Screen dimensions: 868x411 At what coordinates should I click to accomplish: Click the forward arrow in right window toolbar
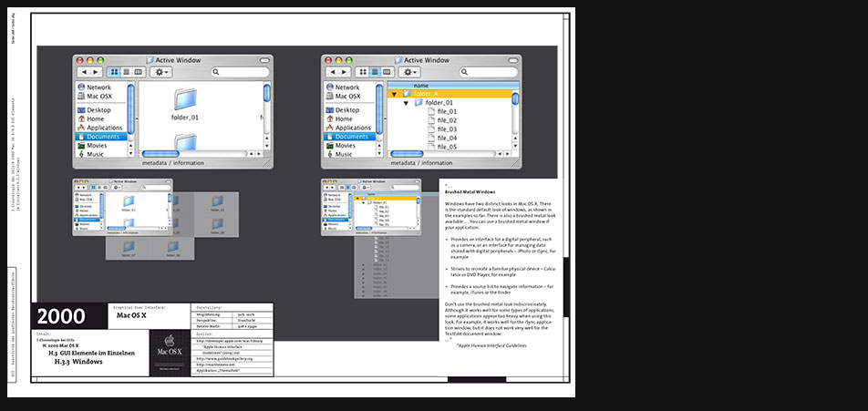343,72
